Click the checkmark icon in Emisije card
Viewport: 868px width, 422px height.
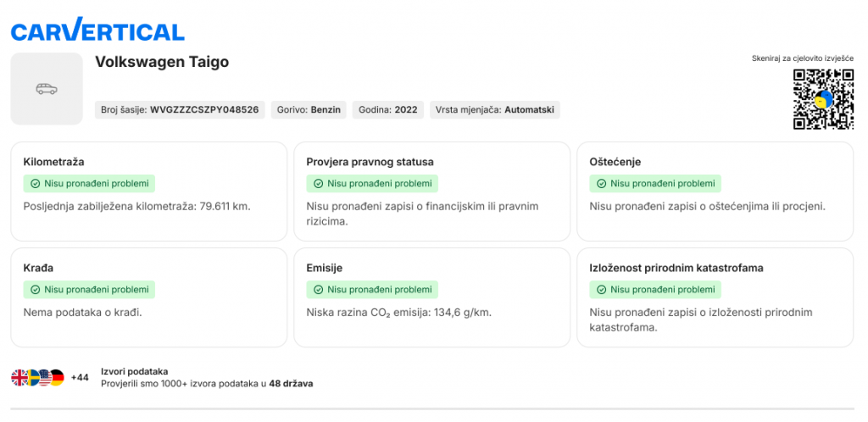(x=318, y=290)
